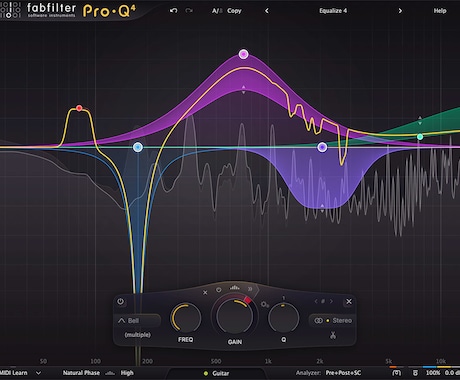The image size is (460, 380).
Task: Click the circular dynamics icon above gain
Action: click(x=219, y=290)
